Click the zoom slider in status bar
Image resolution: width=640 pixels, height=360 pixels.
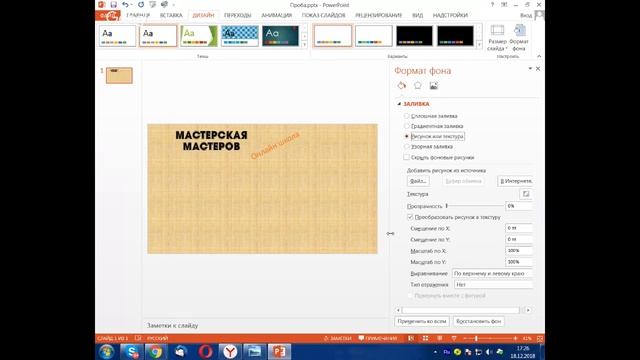coord(490,338)
